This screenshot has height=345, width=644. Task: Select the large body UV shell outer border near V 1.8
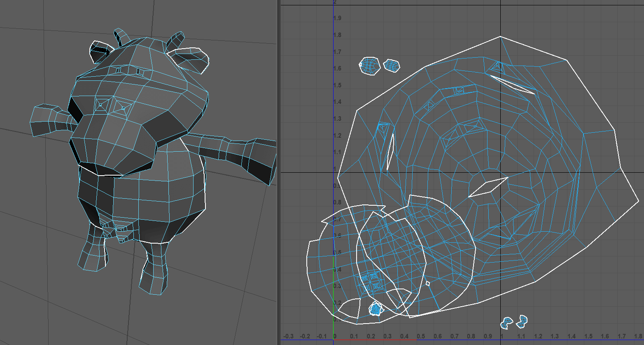[x=500, y=37]
